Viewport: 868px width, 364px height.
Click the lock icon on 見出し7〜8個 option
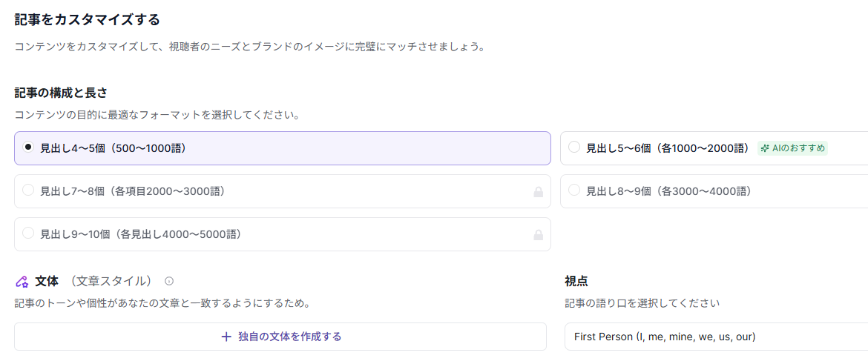pyautogui.click(x=538, y=192)
